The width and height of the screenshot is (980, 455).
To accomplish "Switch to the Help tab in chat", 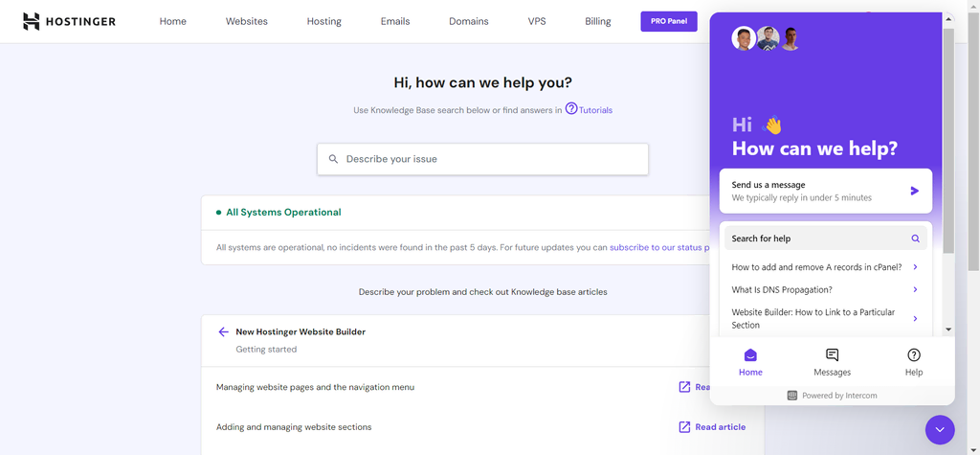I will [913, 362].
